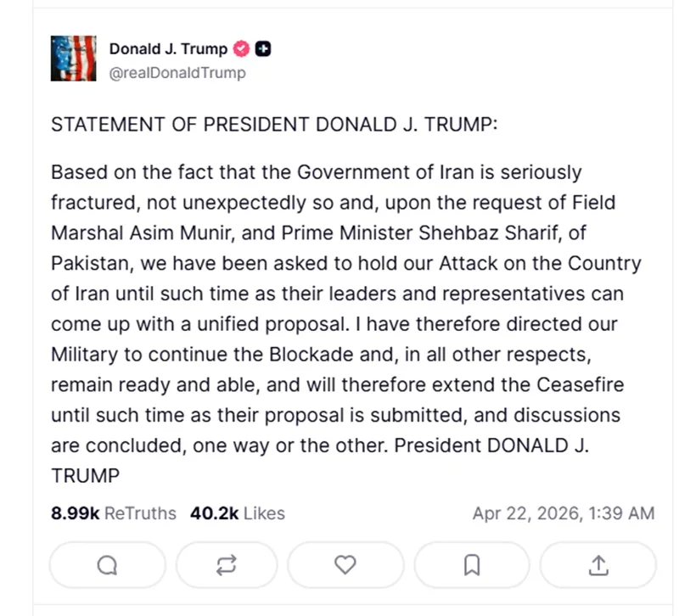Open the reply composer via speech bubble icon
Screen dimensions: 679x616
coord(107,565)
